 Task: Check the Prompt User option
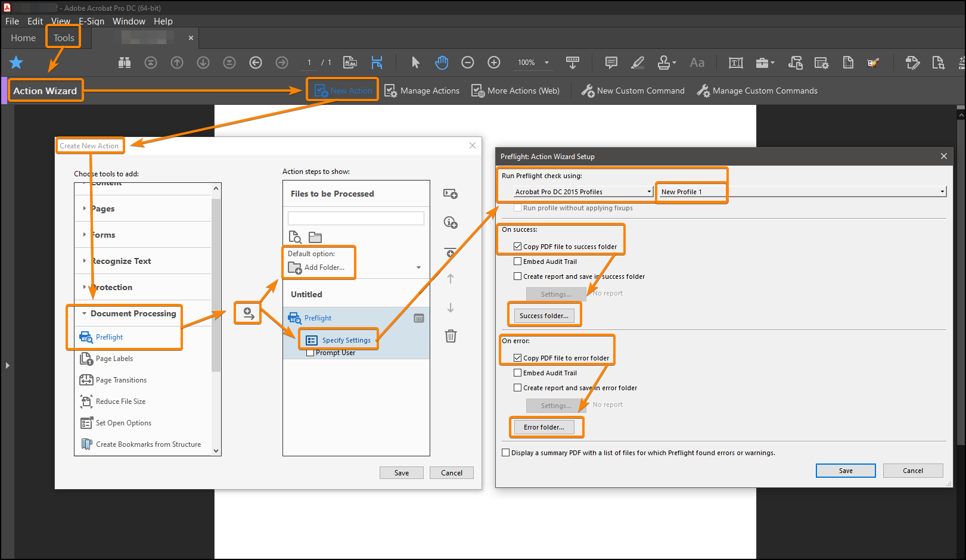pos(310,352)
